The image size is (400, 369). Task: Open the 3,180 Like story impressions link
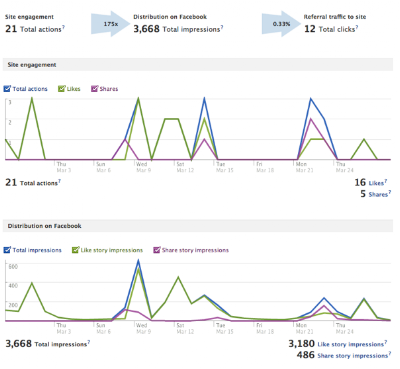click(351, 344)
